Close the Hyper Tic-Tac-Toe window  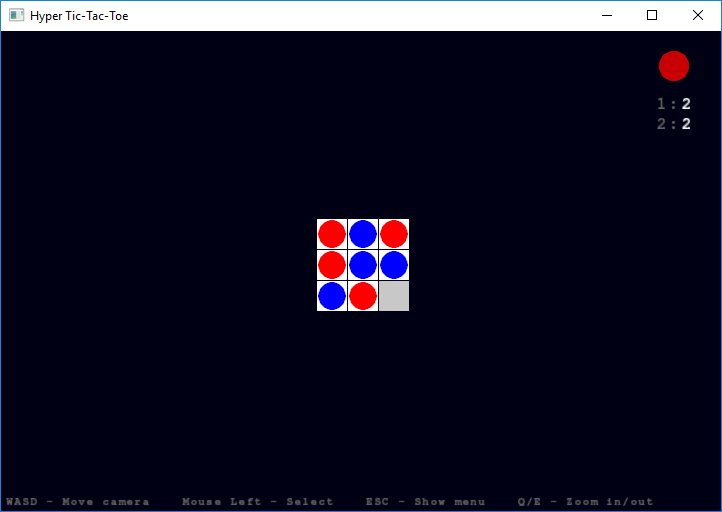click(698, 15)
